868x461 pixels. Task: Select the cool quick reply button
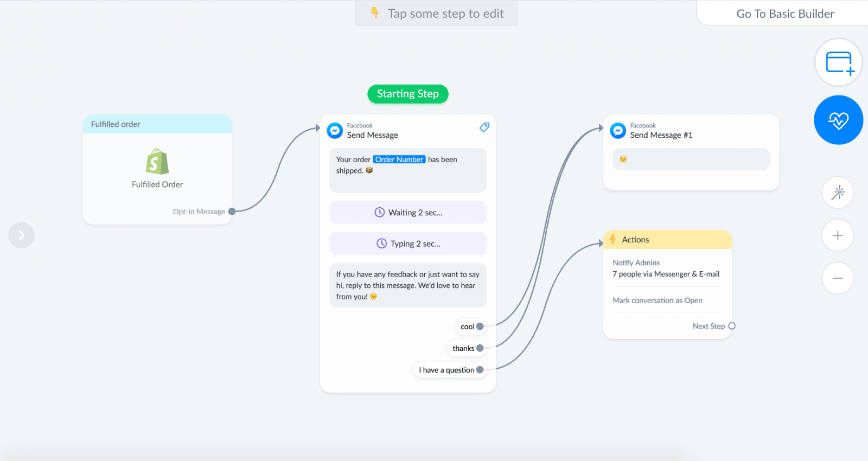470,326
